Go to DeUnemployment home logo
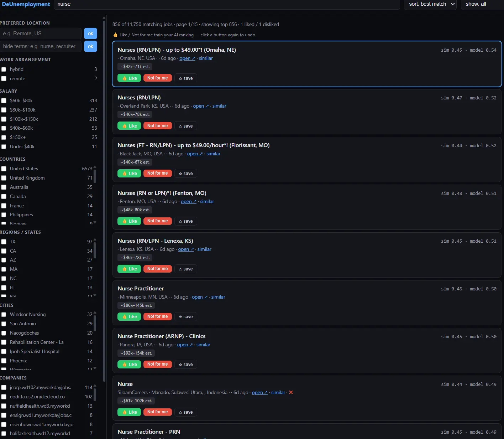Screen dimensions: 504x439 click(x=26, y=4)
